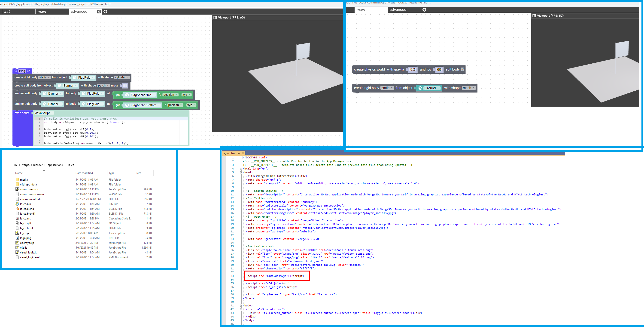Open the JavaScript language dropdown in exec script
The width and height of the screenshot is (644, 327).
click(x=44, y=113)
